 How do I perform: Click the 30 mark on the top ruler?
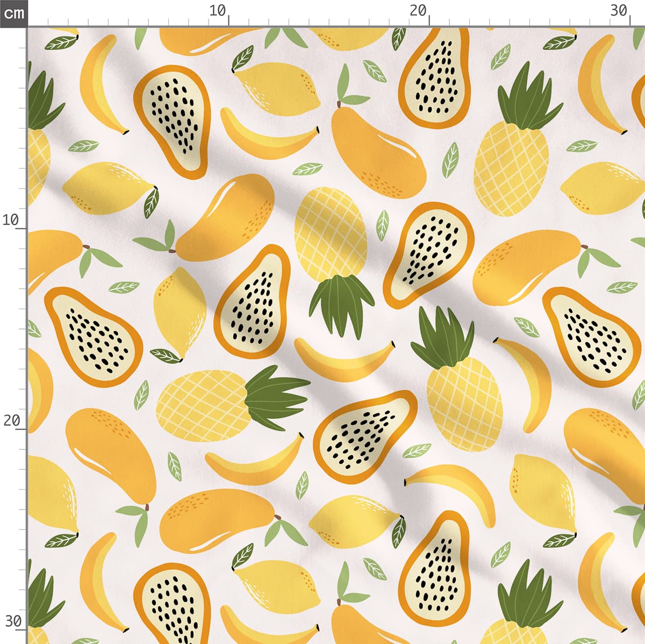(619, 12)
